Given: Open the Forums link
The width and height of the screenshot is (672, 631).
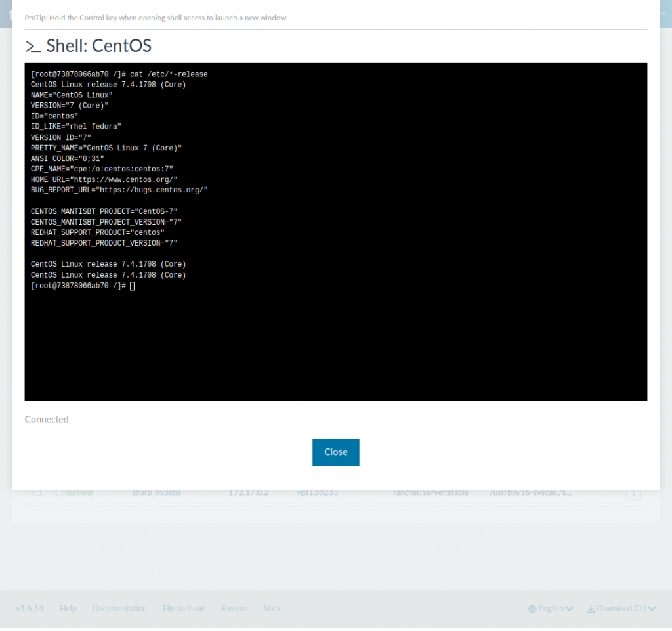Looking at the screenshot, I should (x=234, y=608).
